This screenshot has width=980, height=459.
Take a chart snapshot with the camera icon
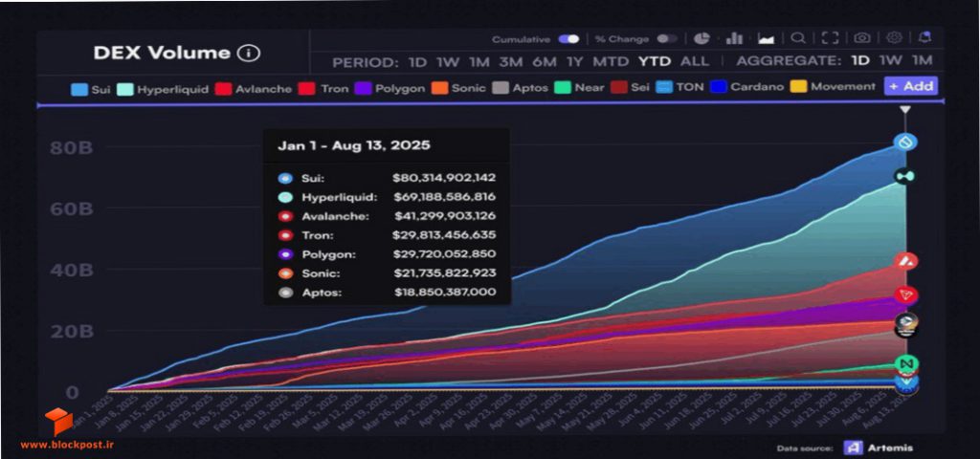(x=862, y=38)
